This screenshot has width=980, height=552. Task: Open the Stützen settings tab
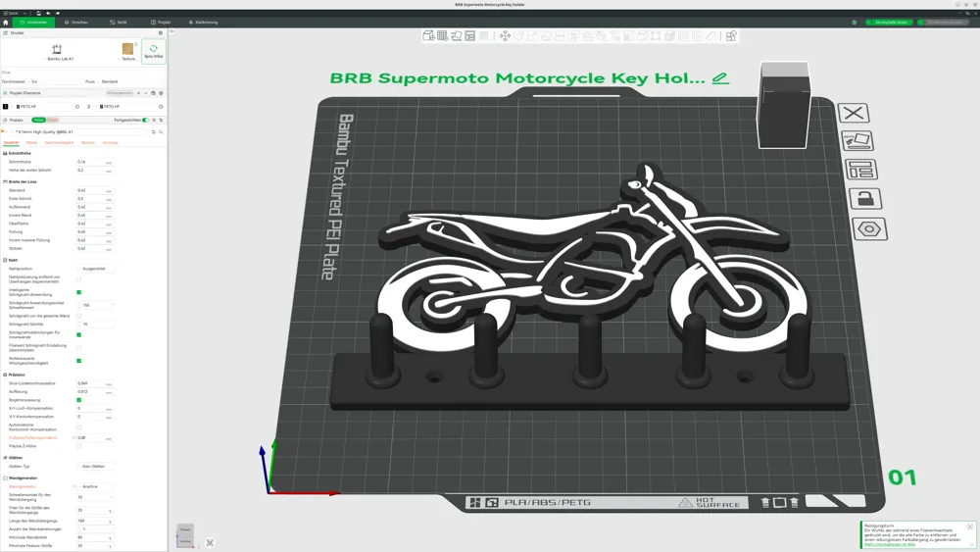point(88,142)
